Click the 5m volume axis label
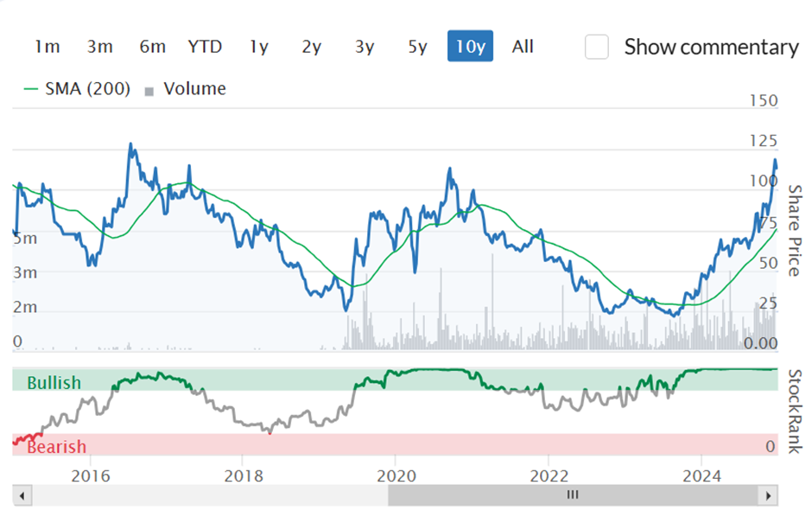The width and height of the screenshot is (812, 517). (x=25, y=239)
